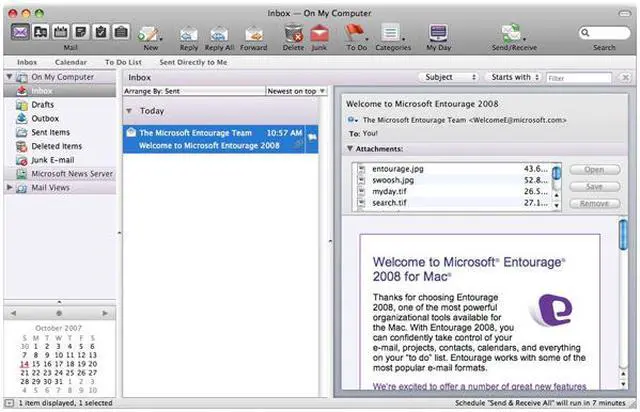The image size is (640, 412).
Task: Open Categories dropdown arrow
Action: pyautogui.click(x=403, y=39)
